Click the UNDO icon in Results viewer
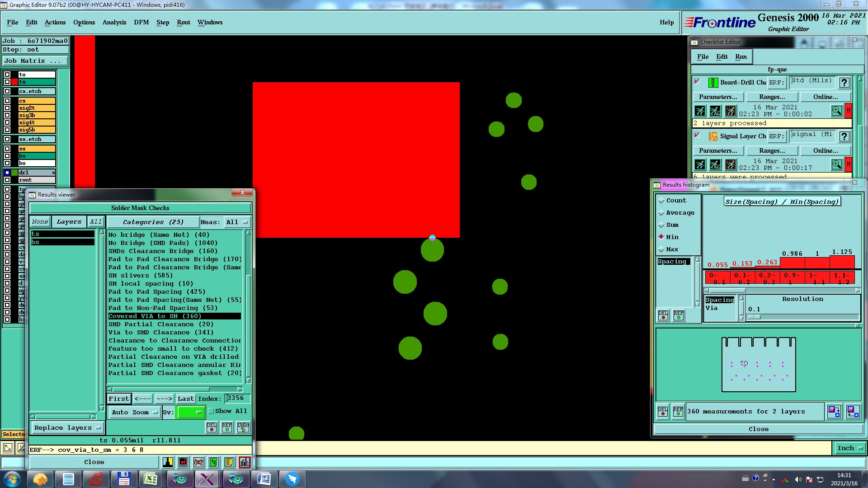Image resolution: width=868 pixels, height=488 pixels. tap(243, 427)
